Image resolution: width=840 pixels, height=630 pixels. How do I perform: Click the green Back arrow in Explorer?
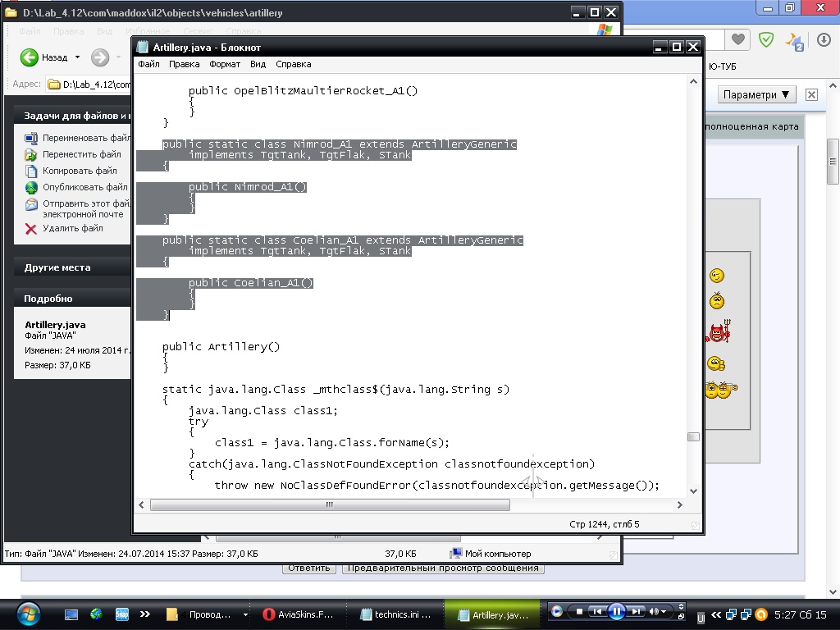(x=29, y=57)
